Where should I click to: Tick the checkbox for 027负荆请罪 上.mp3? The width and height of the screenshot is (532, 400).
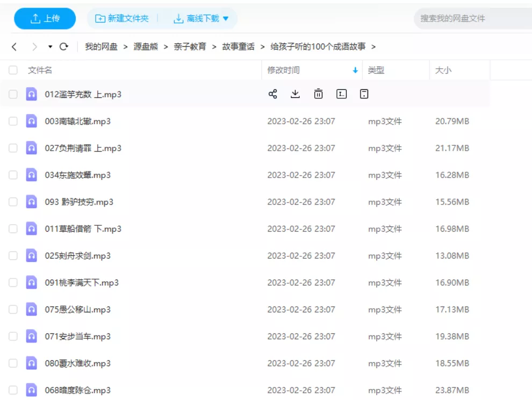tap(13, 148)
